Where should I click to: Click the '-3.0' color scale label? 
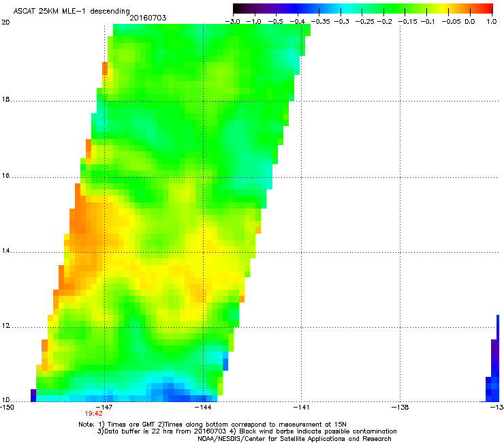point(232,22)
